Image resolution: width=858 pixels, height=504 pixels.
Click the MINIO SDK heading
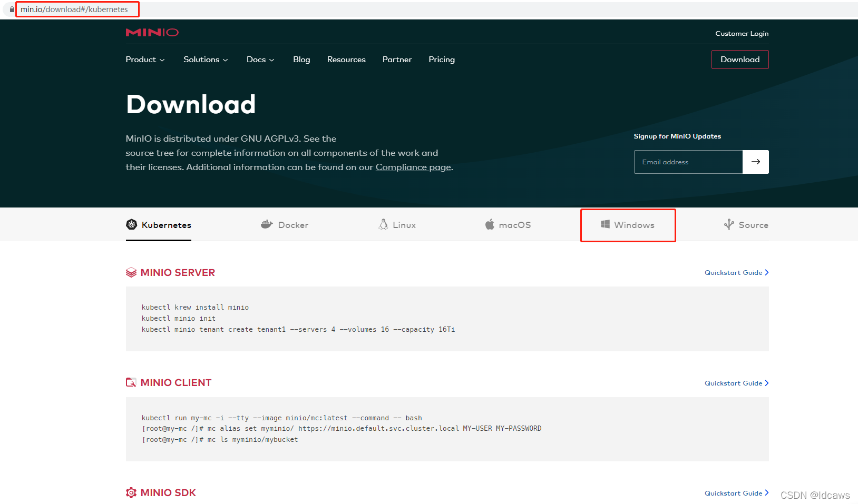168,492
